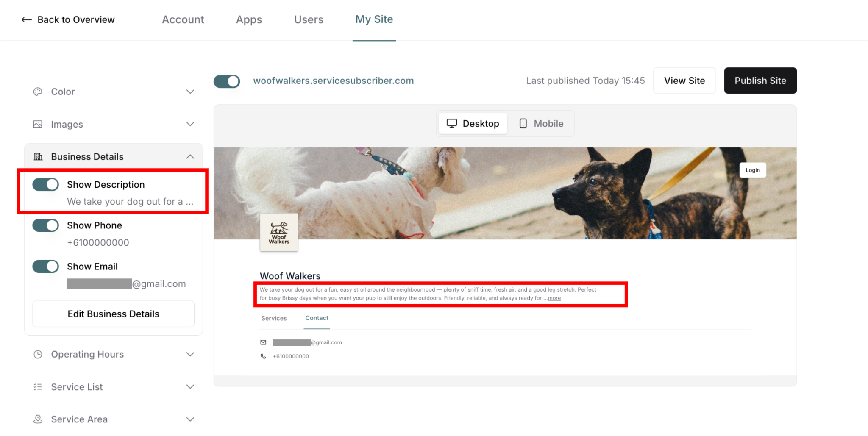
Task: Switch off the Show Email toggle
Action: point(46,267)
